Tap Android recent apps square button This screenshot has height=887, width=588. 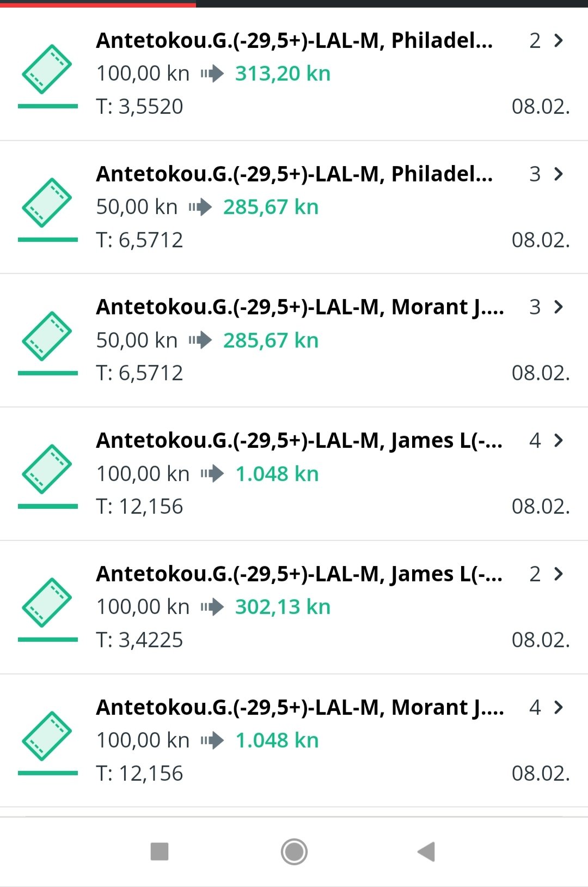160,852
